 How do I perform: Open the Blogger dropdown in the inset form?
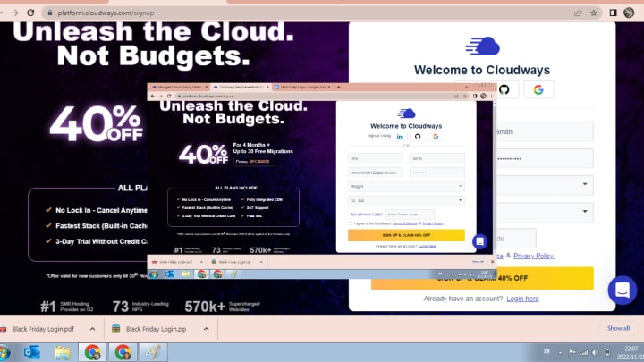coord(406,186)
